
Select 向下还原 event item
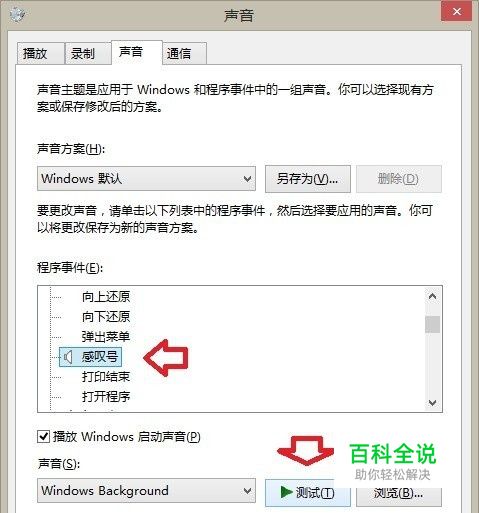(x=106, y=316)
